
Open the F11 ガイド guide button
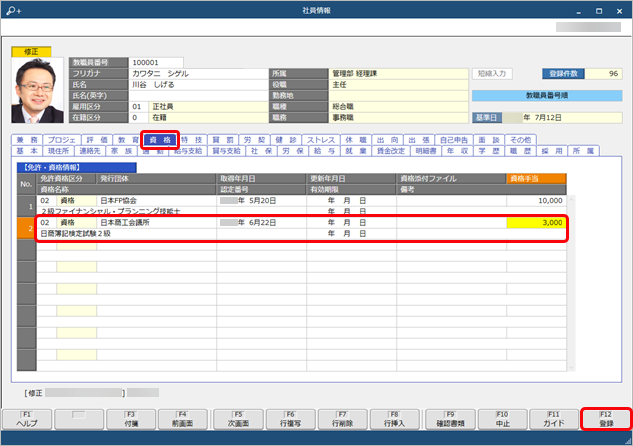554,419
